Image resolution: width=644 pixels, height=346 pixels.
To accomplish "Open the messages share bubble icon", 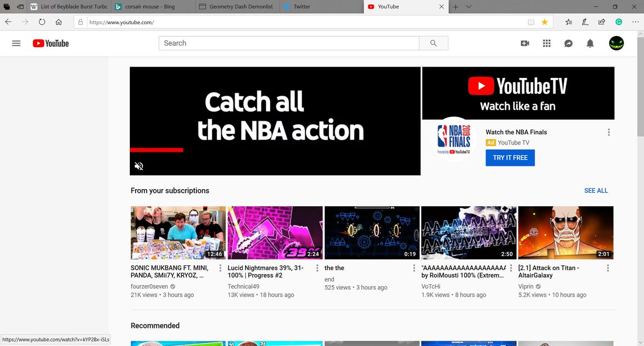I will [x=568, y=44].
